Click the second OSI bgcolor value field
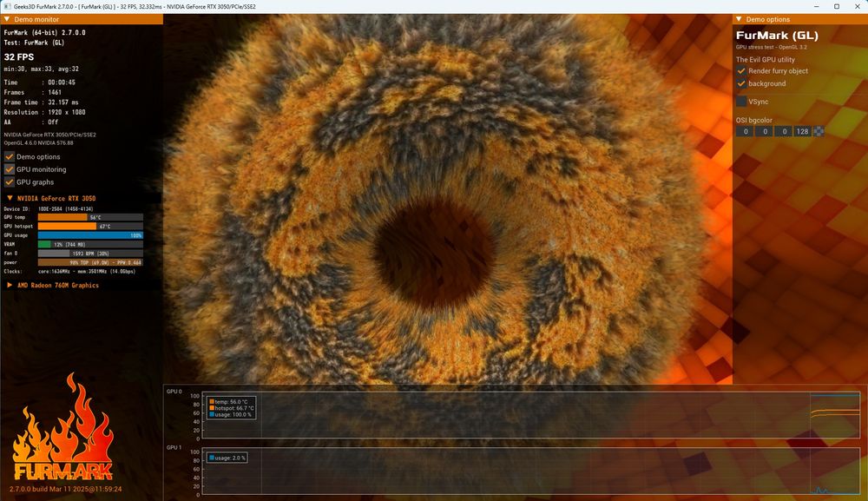Viewport: 868px width, 501px height. [x=765, y=131]
